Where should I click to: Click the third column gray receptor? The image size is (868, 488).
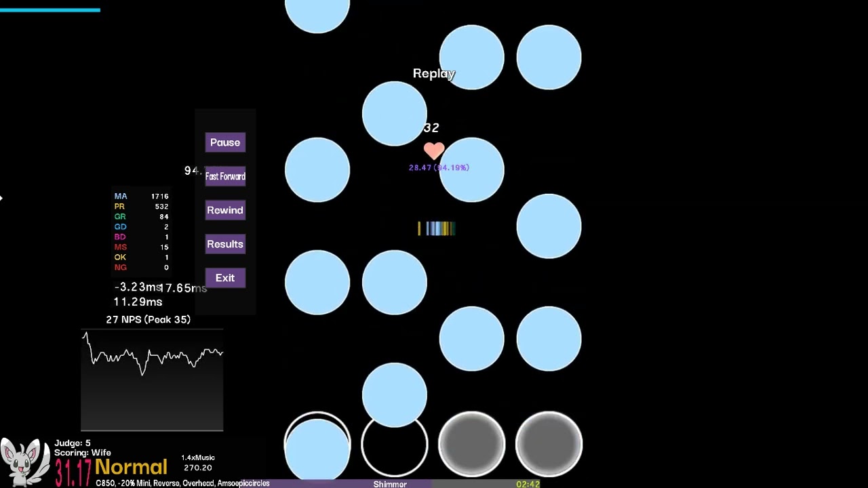[x=472, y=444]
